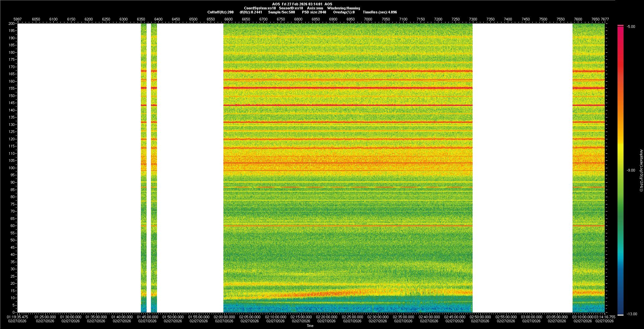Click the Windowing:Hanning header text
The width and height of the screenshot is (644, 329).
click(x=343, y=8)
